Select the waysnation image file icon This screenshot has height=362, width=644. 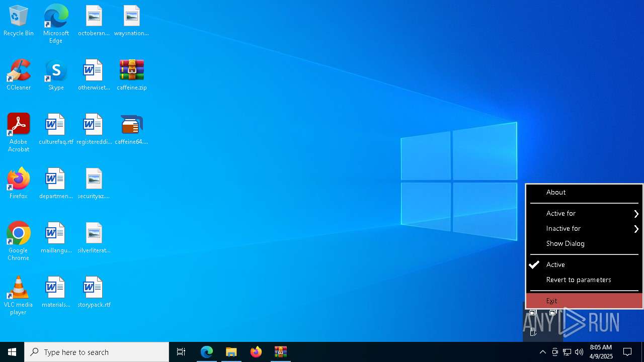131,21
